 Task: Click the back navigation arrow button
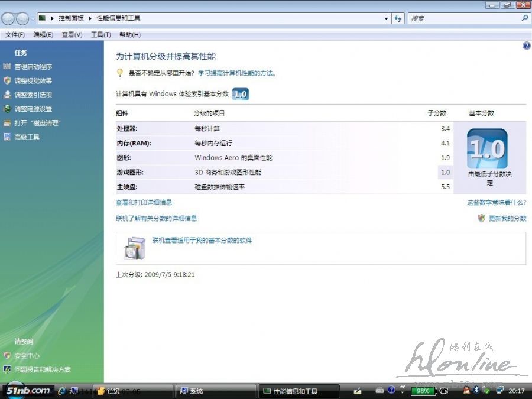pyautogui.click(x=8, y=18)
